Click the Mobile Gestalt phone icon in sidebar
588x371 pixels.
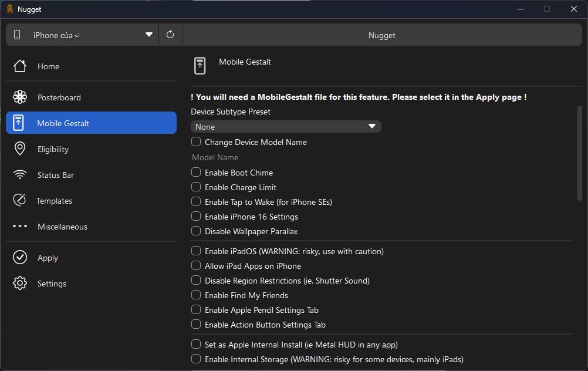coord(18,123)
